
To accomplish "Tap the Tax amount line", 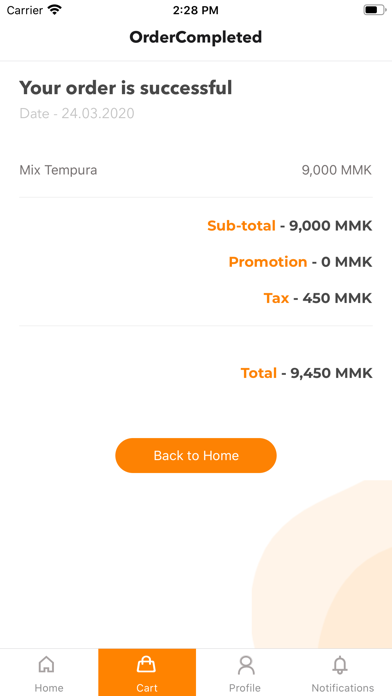I will pyautogui.click(x=318, y=298).
